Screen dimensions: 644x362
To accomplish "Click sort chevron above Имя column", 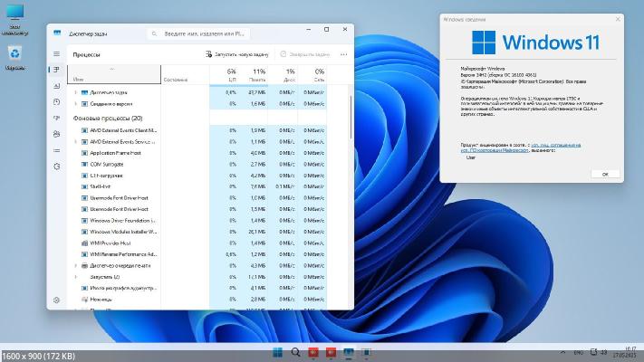I will pos(111,69).
